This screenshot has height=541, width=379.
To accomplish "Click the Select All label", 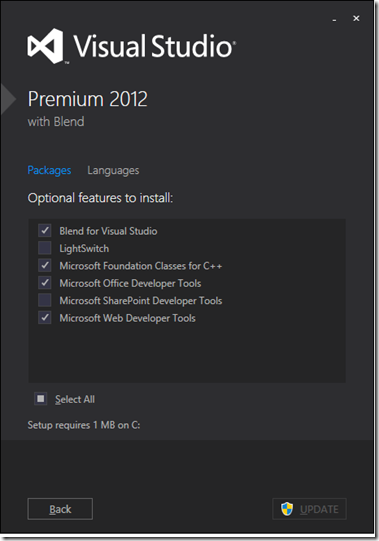I will (75, 399).
